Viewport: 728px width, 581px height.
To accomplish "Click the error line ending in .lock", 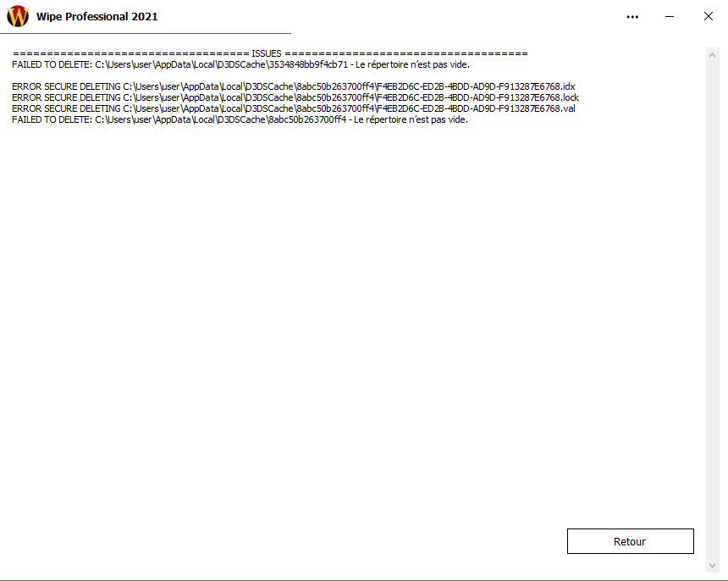I will point(295,97).
